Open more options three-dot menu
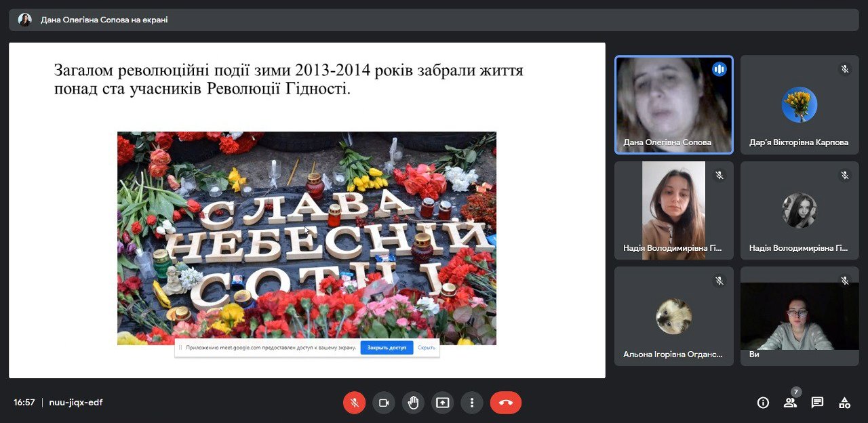Viewport: 868px width, 423px height. [471, 403]
